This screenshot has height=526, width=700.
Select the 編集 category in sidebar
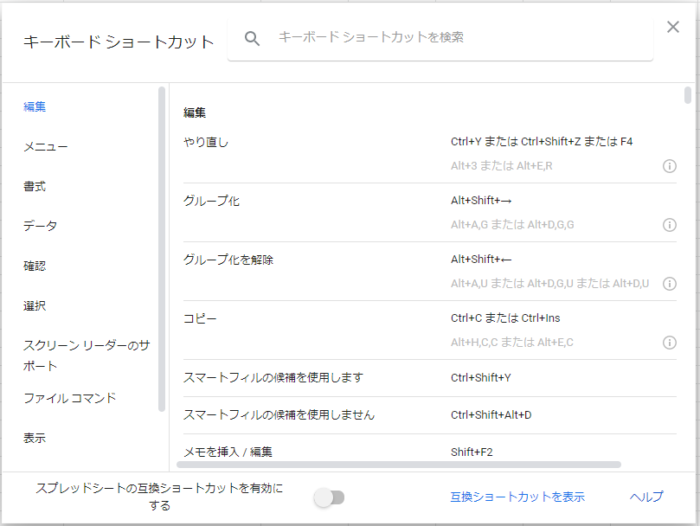tap(35, 106)
